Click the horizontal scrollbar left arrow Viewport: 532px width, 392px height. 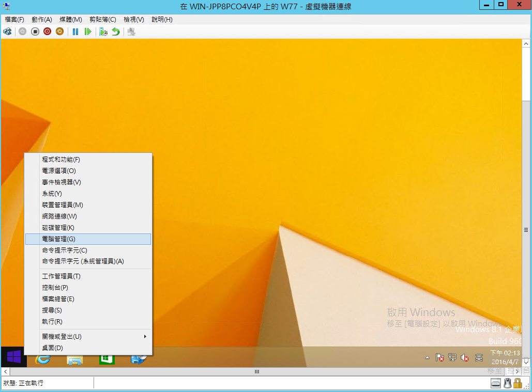click(x=5, y=372)
